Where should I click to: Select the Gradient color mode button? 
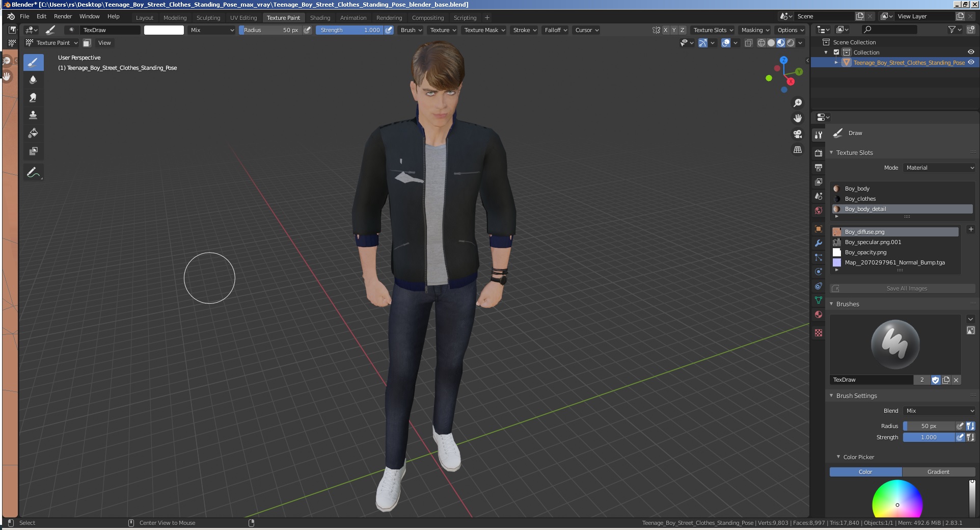tap(938, 472)
